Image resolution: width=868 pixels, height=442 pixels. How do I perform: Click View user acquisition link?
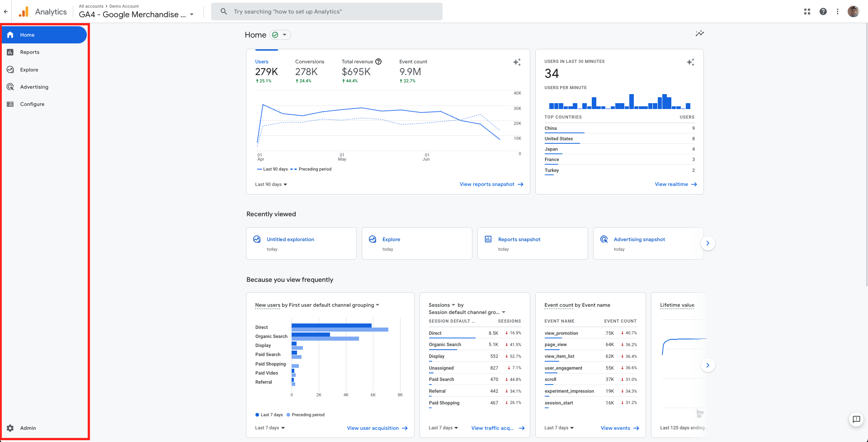tap(377, 428)
